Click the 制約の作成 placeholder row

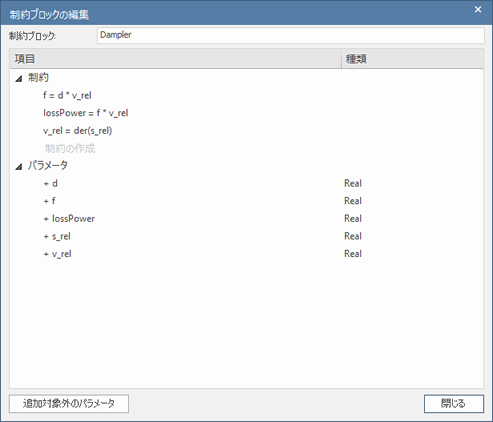[70, 148]
